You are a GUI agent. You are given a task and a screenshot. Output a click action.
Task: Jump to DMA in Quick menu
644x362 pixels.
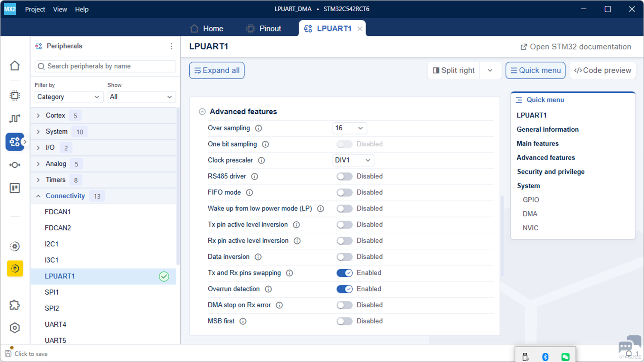[530, 214]
